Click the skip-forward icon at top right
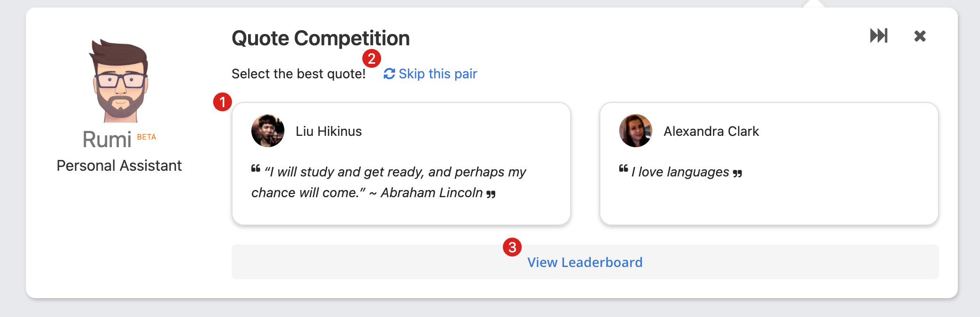The width and height of the screenshot is (980, 317). pos(879,36)
